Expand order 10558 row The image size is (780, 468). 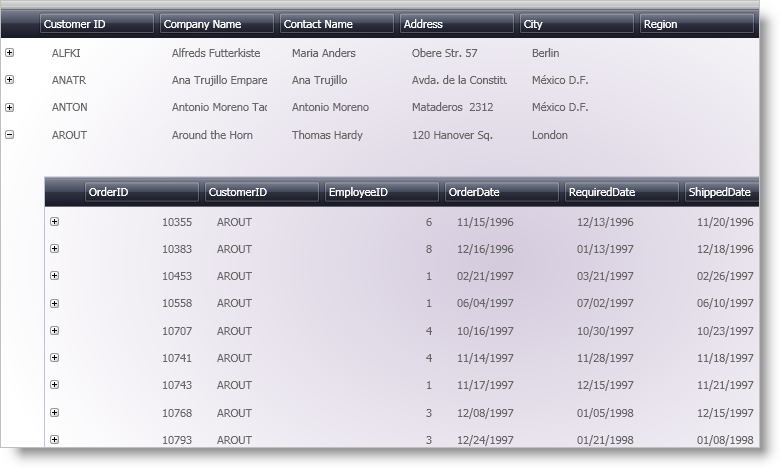[x=55, y=303]
